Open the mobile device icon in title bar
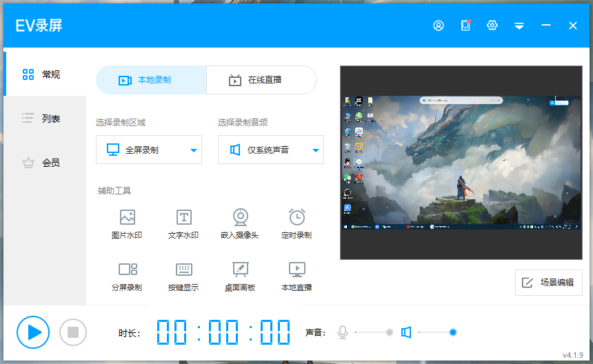The height and width of the screenshot is (364, 593). pos(465,26)
